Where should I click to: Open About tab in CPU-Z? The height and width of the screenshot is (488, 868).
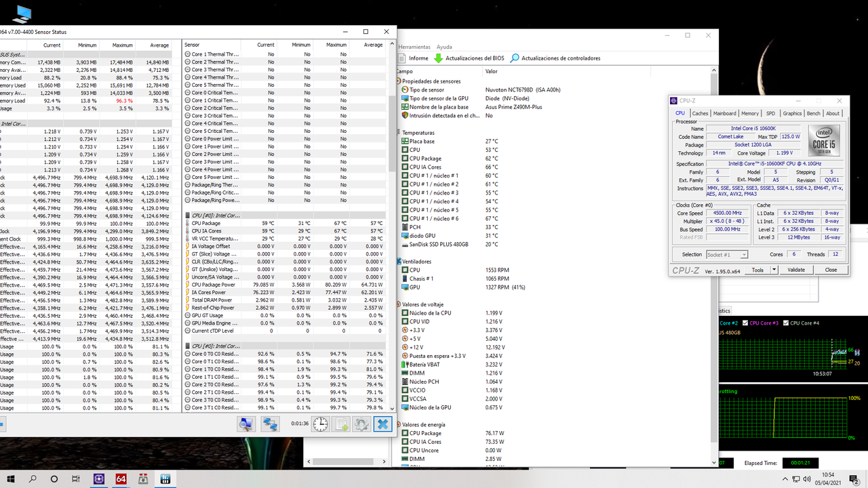coord(833,113)
